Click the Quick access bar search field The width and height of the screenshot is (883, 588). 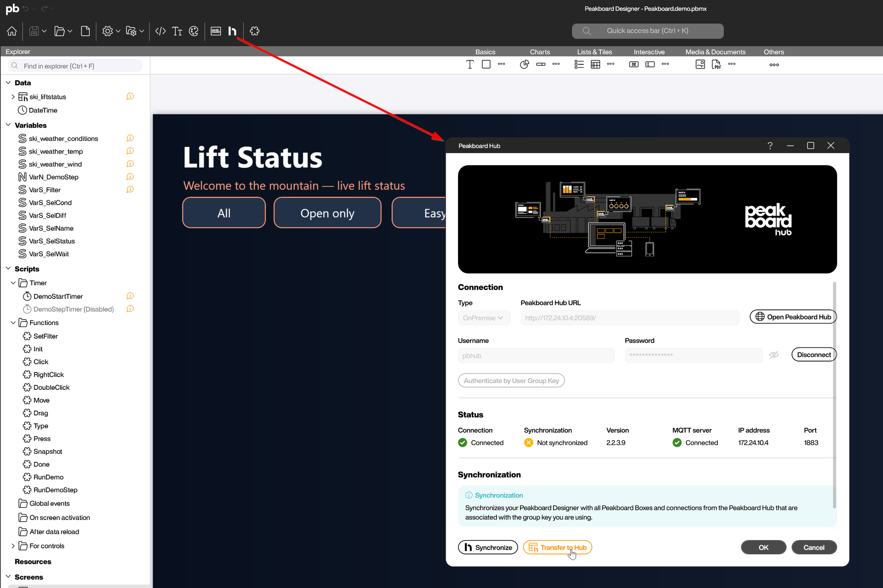(x=648, y=31)
